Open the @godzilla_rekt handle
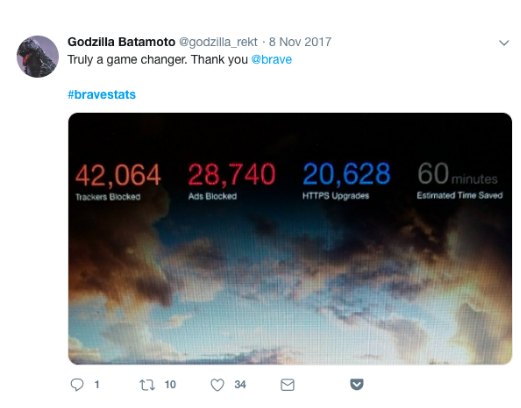This screenshot has width=521, height=408. pos(218,42)
